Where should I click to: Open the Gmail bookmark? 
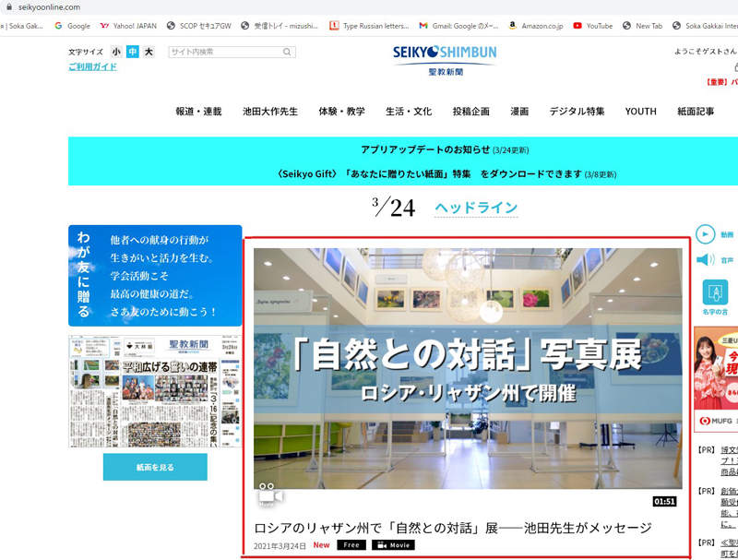[x=458, y=26]
